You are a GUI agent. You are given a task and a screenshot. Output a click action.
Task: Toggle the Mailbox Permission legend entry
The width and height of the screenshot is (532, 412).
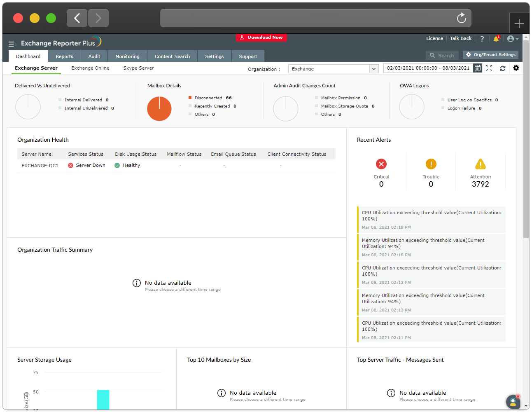341,98
